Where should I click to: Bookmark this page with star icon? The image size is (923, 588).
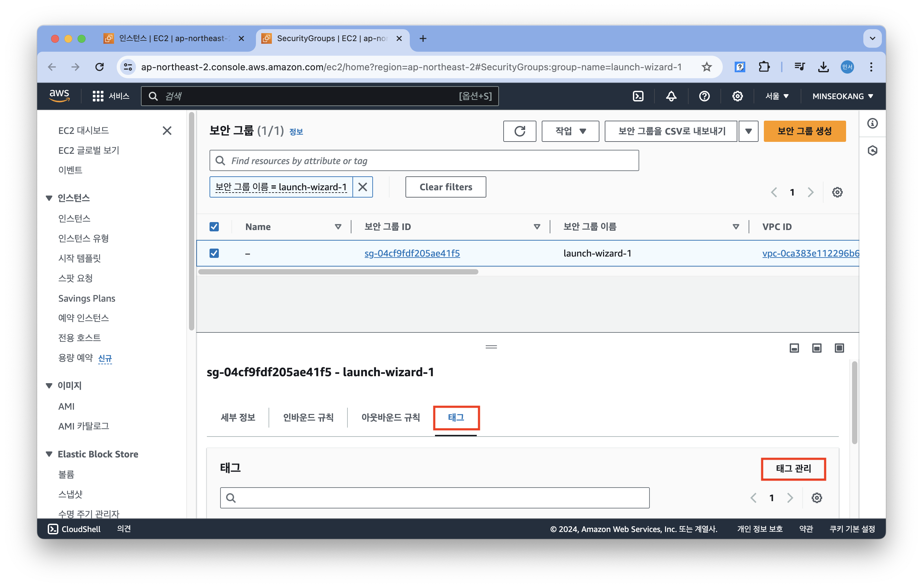click(x=707, y=67)
